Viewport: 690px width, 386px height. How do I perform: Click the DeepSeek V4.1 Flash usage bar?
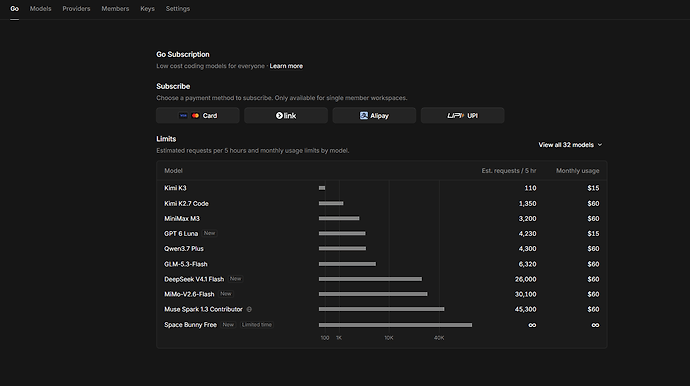pyautogui.click(x=371, y=279)
